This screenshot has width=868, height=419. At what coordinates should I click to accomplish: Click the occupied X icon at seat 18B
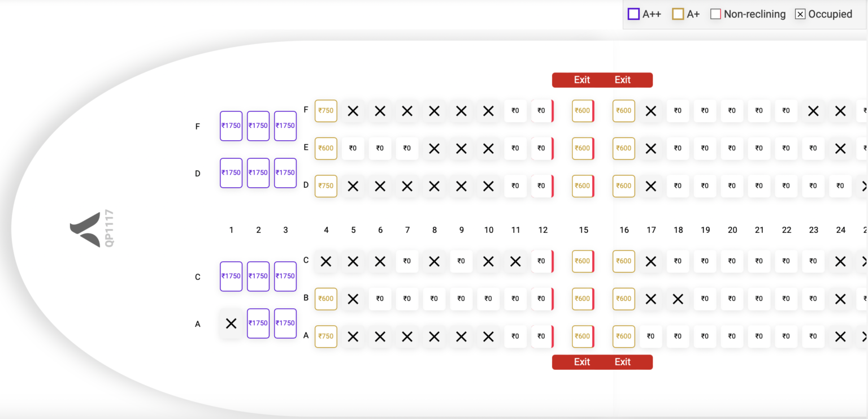pos(678,299)
